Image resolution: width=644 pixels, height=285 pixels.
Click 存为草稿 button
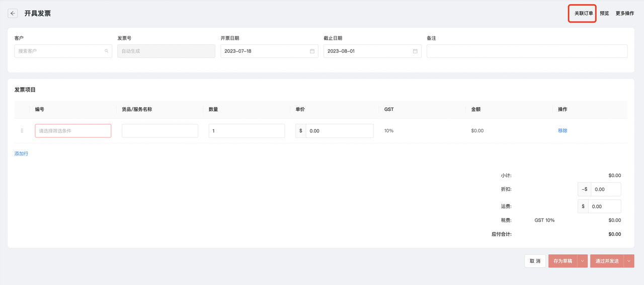click(x=562, y=261)
